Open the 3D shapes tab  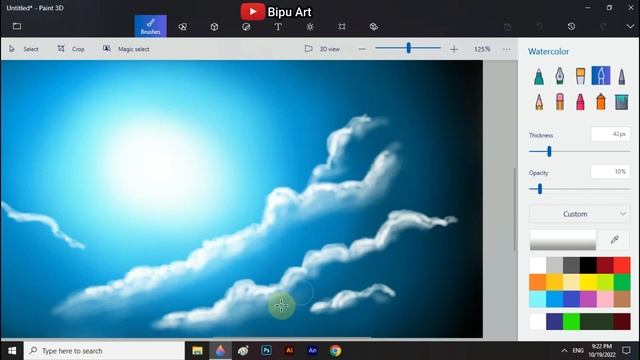[x=214, y=27]
